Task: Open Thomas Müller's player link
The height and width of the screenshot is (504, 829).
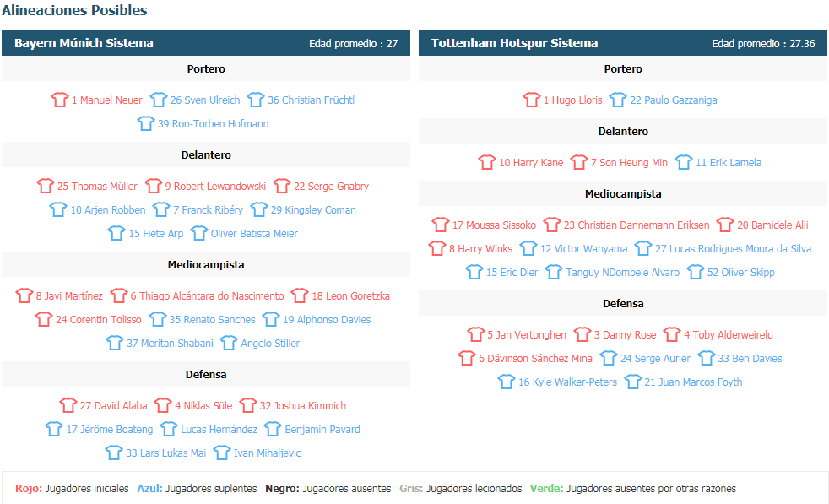Action: [x=97, y=187]
